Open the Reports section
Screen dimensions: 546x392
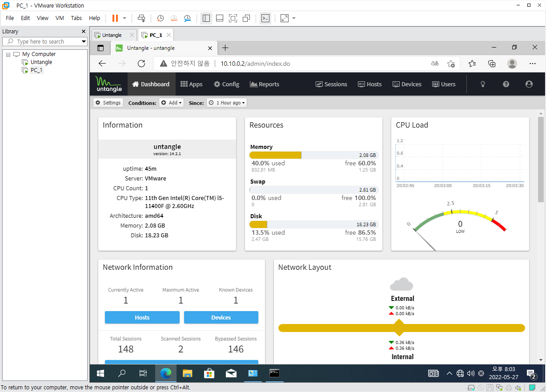265,84
